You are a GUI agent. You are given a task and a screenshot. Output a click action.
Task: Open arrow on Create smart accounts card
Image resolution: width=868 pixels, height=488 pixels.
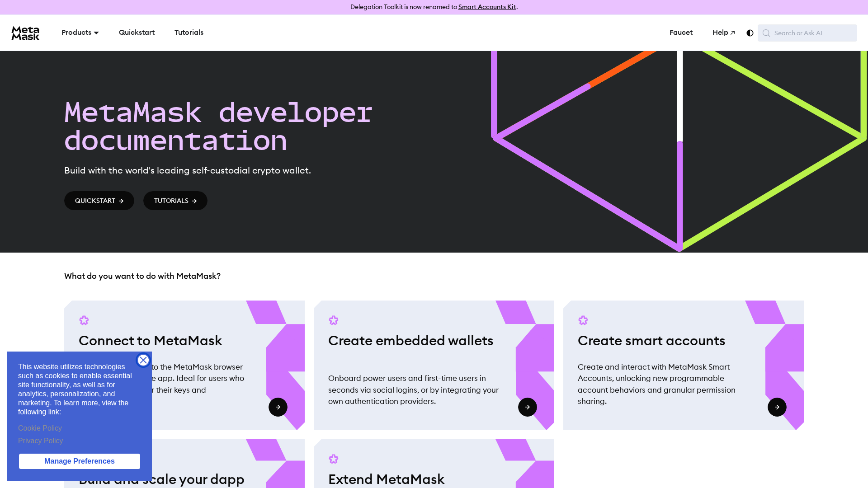(x=777, y=407)
